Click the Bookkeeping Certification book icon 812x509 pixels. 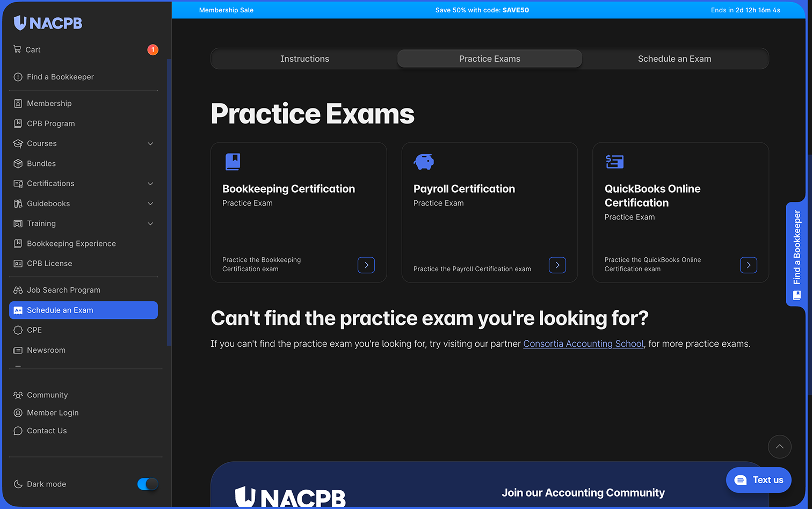pos(233,162)
